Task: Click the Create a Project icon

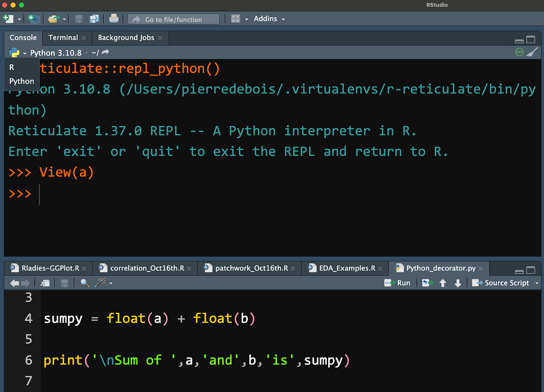Action: [34, 19]
